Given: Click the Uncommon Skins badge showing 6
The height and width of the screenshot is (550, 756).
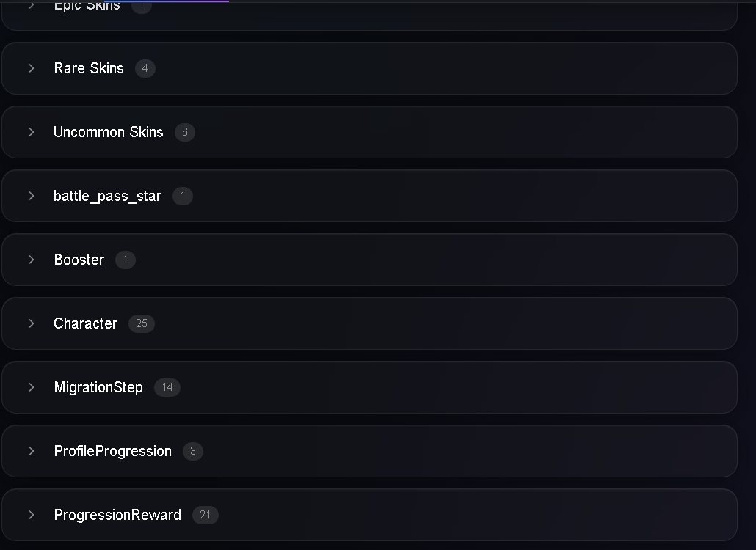Looking at the screenshot, I should pyautogui.click(x=185, y=132).
